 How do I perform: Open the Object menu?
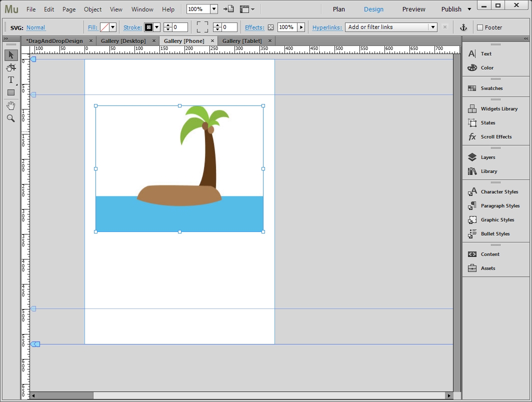tap(92, 9)
